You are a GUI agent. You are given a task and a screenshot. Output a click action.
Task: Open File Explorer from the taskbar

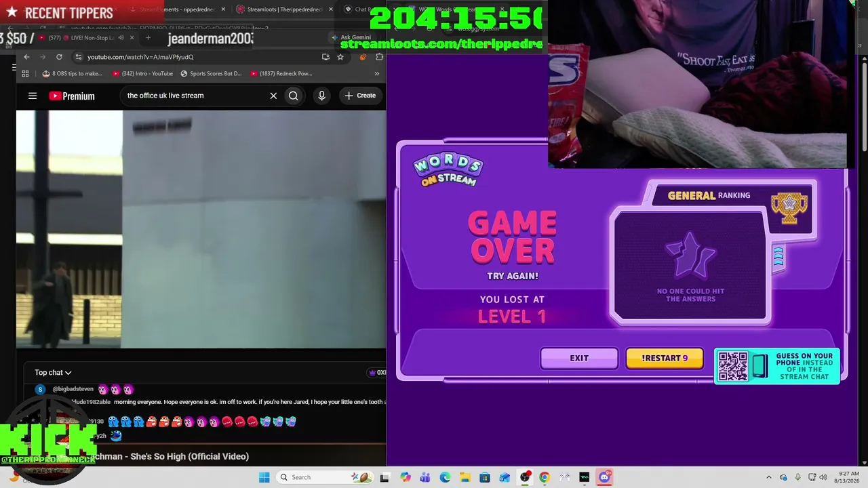tap(465, 477)
